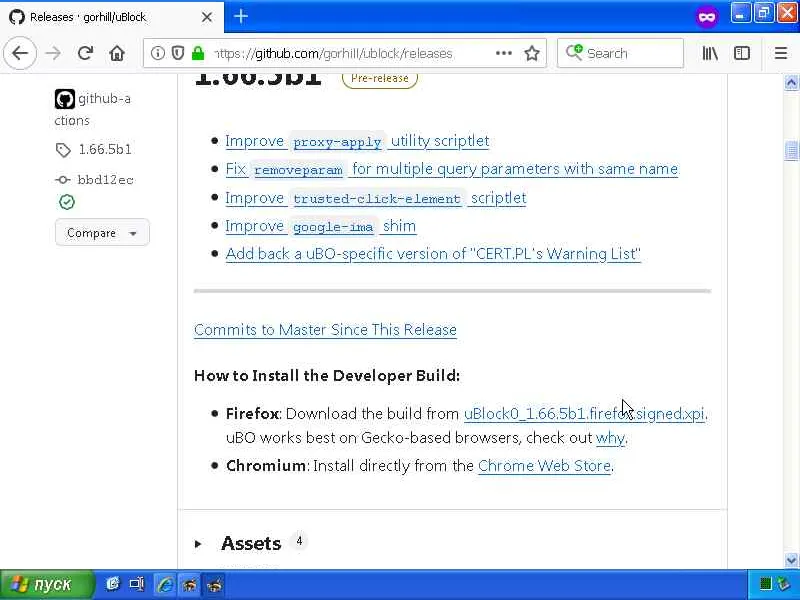Open the Firefox hamburger menu
This screenshot has height=600, width=800.
[x=781, y=53]
